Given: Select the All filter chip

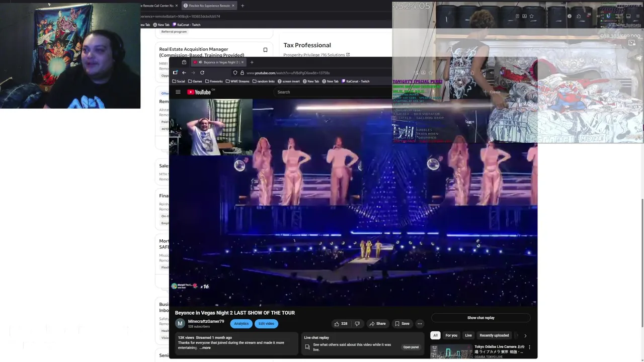Looking at the screenshot, I should click(435, 335).
